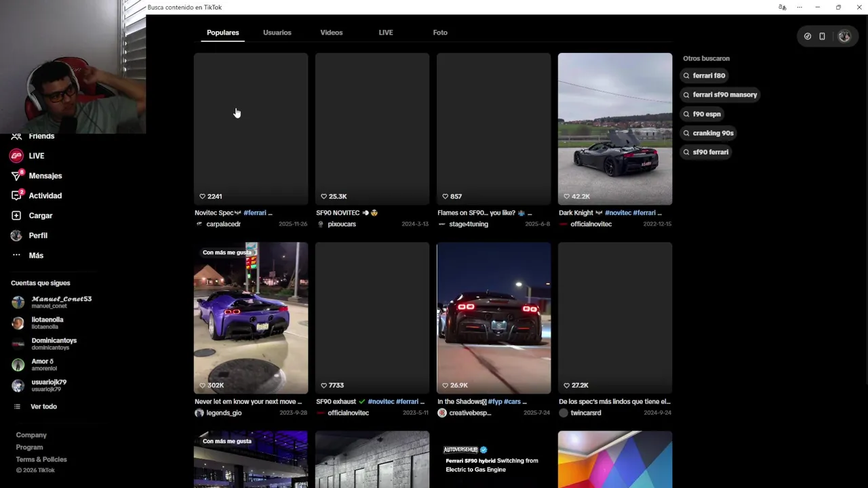Open followed account Amor amorenlol
The image size is (868, 488).
[x=34, y=365]
